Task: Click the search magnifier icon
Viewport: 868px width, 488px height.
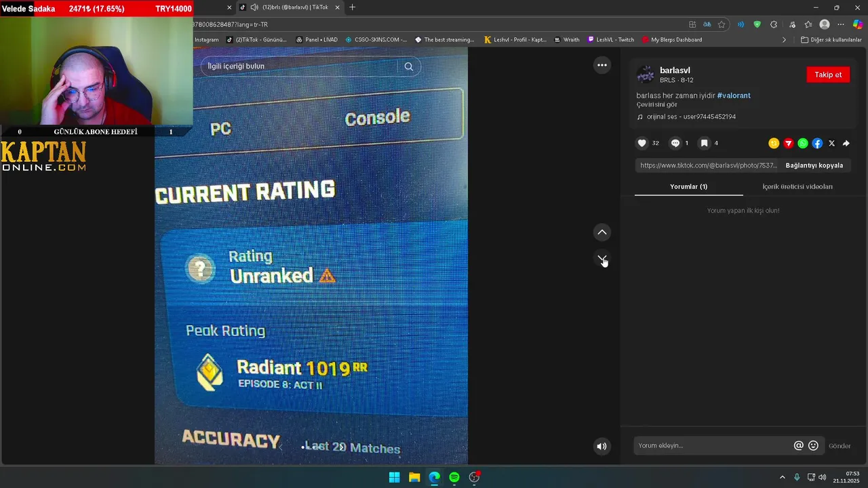Action: (x=408, y=66)
